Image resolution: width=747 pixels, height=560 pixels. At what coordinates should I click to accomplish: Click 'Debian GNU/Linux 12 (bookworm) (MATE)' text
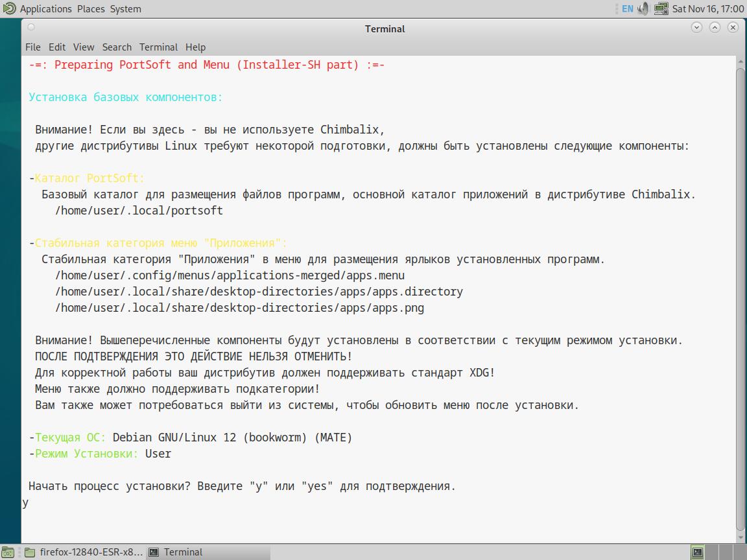pos(233,437)
